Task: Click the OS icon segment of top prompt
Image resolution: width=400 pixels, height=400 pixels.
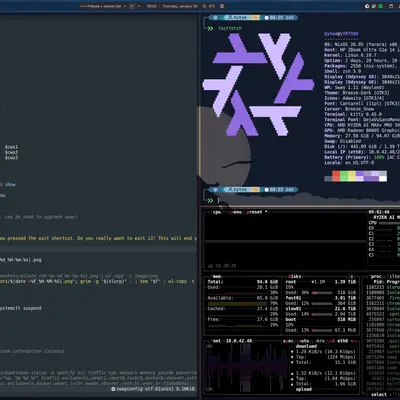Action: pyautogui.click(x=216, y=17)
